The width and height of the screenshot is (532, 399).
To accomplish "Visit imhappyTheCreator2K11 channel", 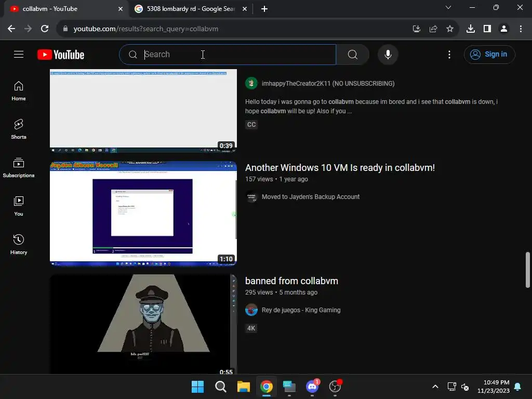I will coord(328,84).
